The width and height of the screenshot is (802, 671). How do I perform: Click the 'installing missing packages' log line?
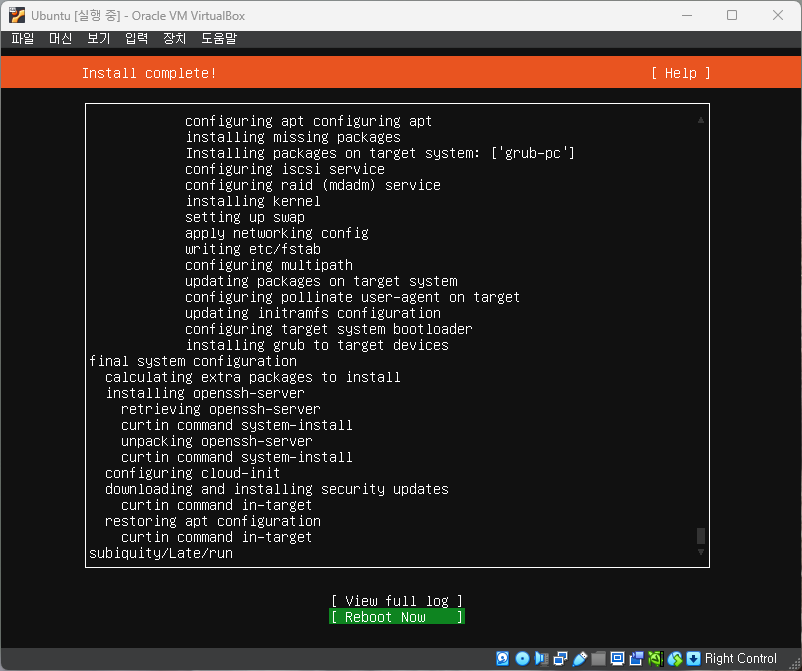tap(293, 137)
